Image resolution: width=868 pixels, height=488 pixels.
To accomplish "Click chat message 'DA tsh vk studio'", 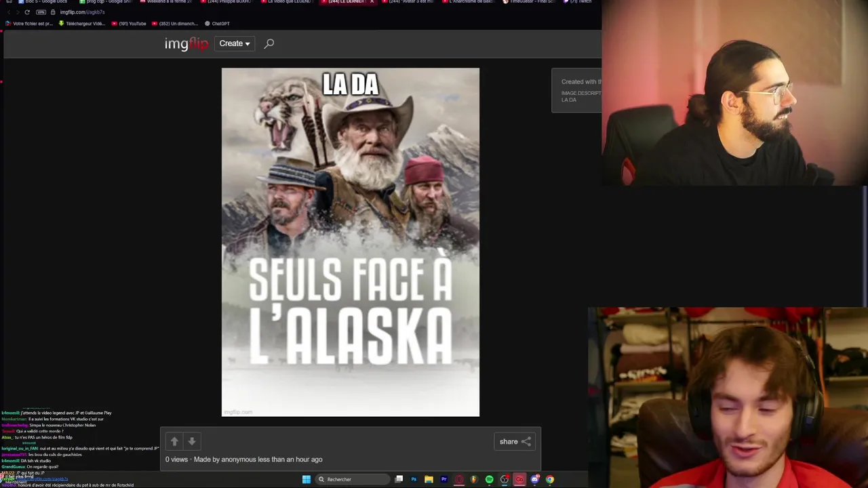I will (x=35, y=460).
